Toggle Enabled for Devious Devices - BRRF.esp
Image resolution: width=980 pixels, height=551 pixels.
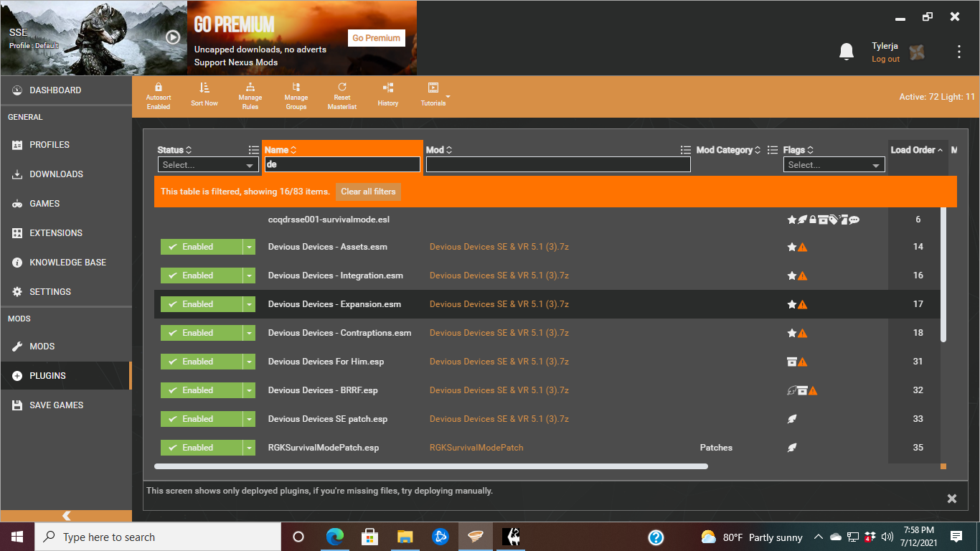tap(202, 390)
